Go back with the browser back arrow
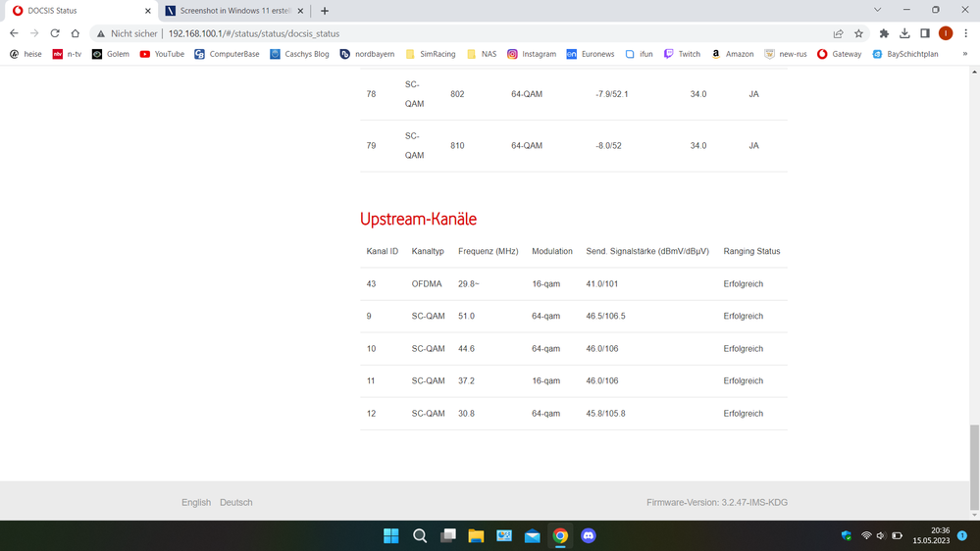The width and height of the screenshot is (980, 551). click(14, 33)
